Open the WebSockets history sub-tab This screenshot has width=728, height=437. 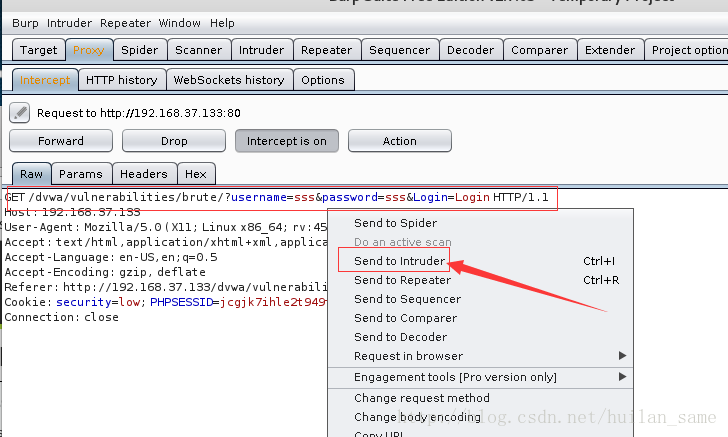click(x=229, y=80)
